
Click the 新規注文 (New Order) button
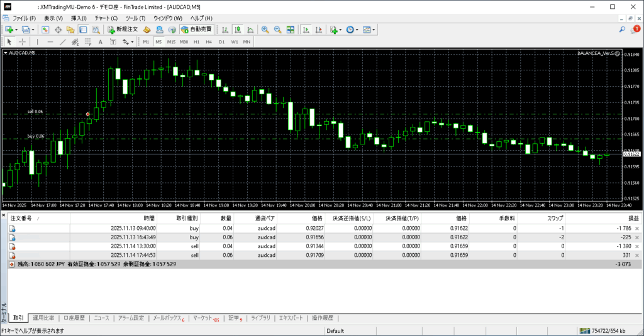pyautogui.click(x=122, y=30)
